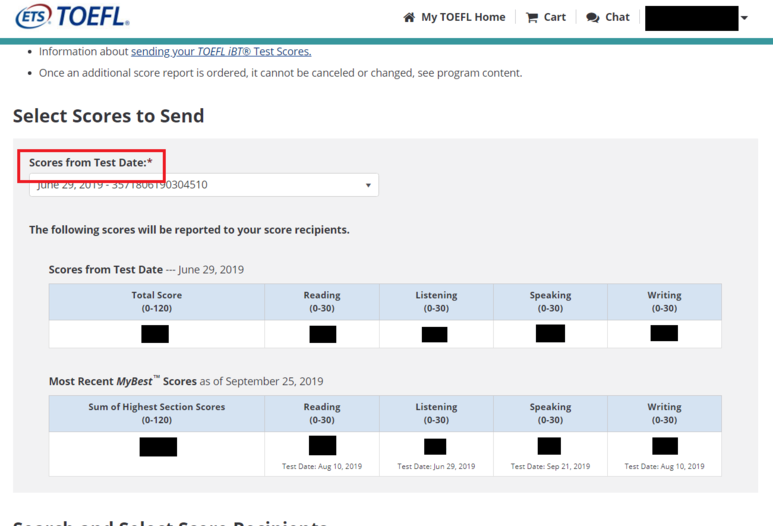The height and width of the screenshot is (526, 773).
Task: Expand the user account dropdown arrow
Action: [x=744, y=18]
